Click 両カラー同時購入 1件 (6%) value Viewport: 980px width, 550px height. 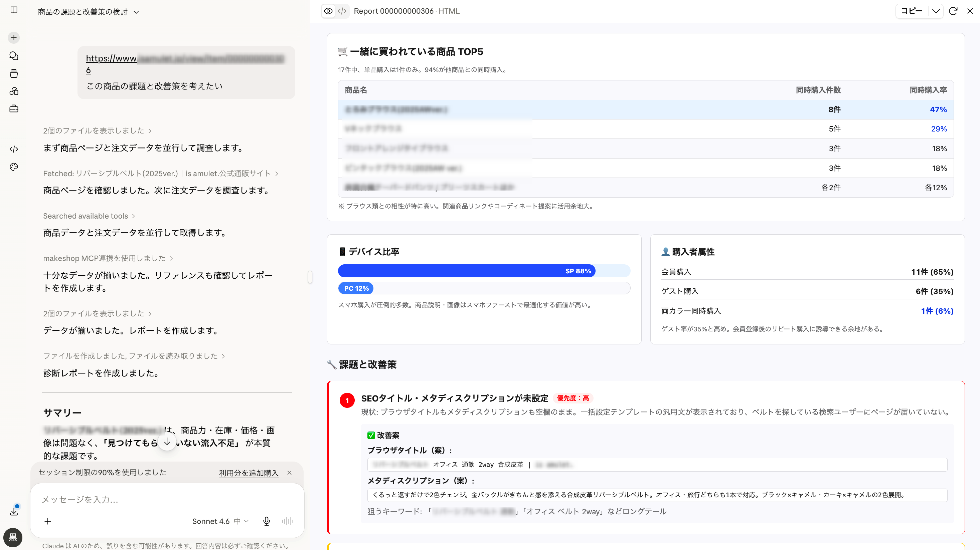click(x=937, y=311)
